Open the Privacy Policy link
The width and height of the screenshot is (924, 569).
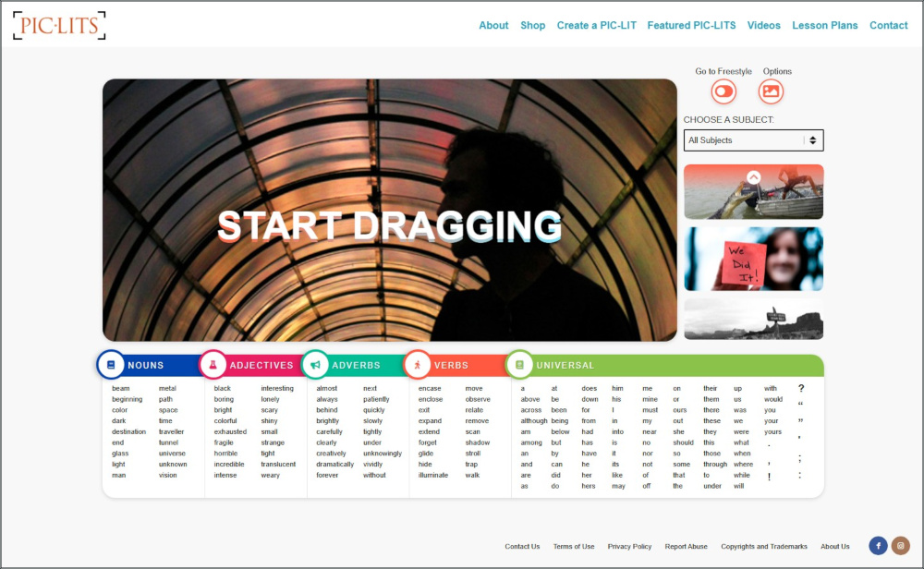click(x=629, y=547)
